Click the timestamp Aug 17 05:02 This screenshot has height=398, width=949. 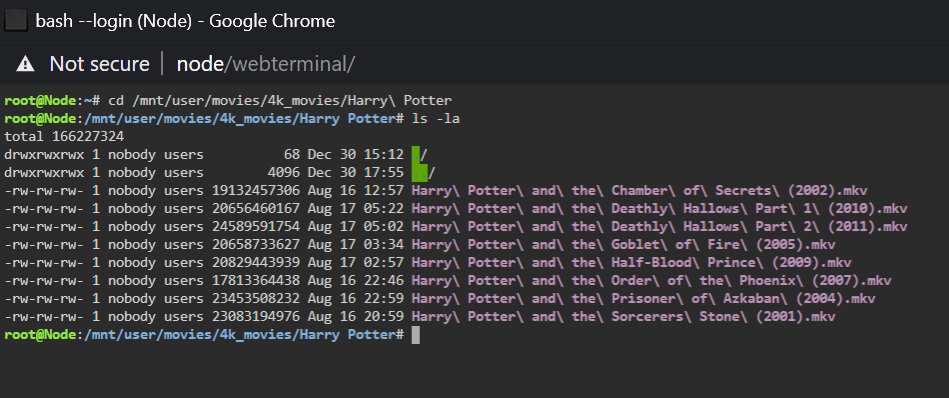point(355,227)
